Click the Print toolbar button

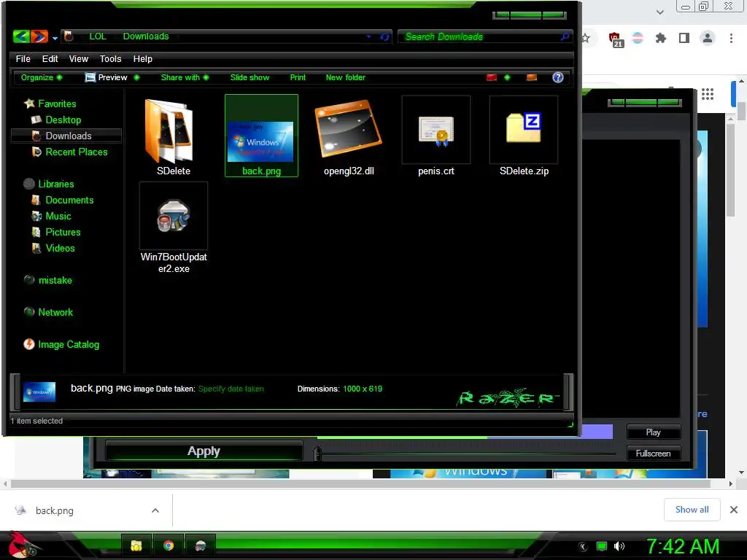[298, 77]
